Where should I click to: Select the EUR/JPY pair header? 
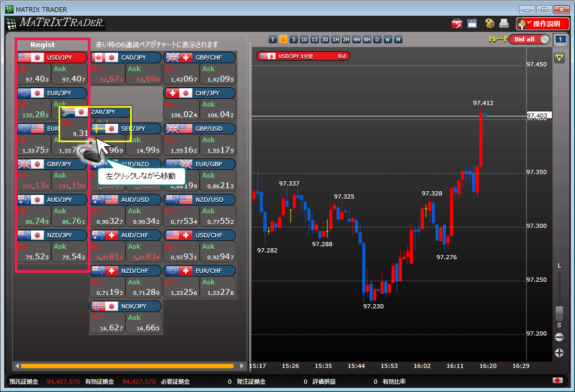coord(52,93)
